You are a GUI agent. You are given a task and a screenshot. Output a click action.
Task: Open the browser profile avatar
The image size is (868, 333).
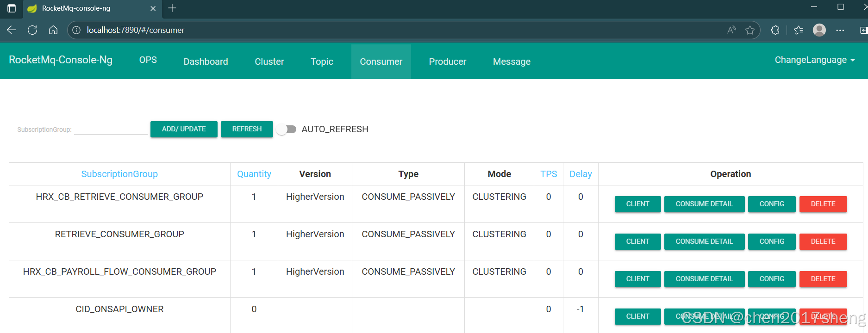coord(819,30)
